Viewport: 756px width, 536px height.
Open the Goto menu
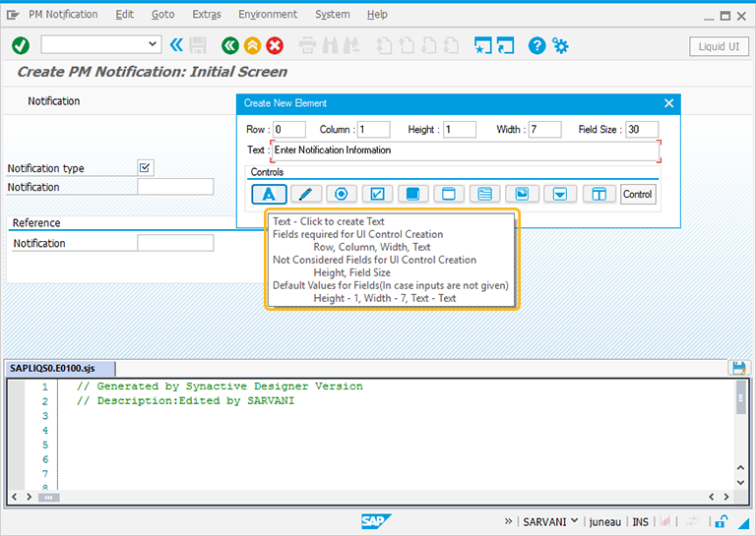point(163,15)
